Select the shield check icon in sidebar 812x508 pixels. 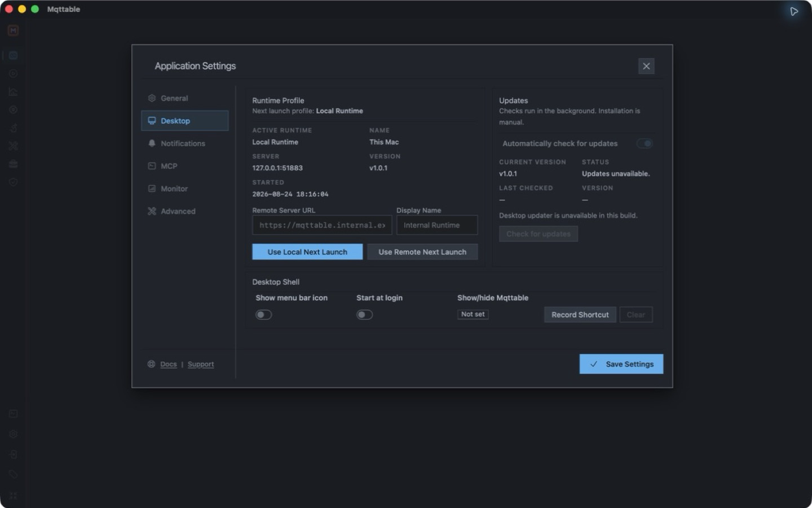(x=13, y=182)
